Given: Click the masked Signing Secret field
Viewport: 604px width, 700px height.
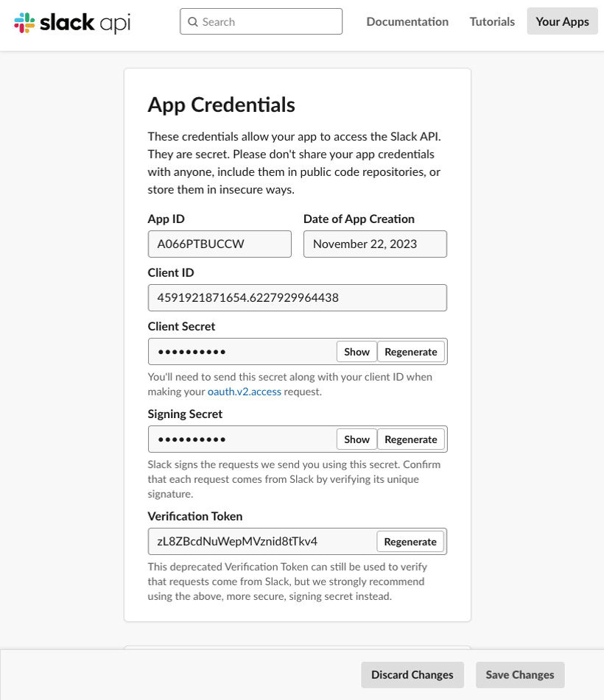Looking at the screenshot, I should 242,439.
